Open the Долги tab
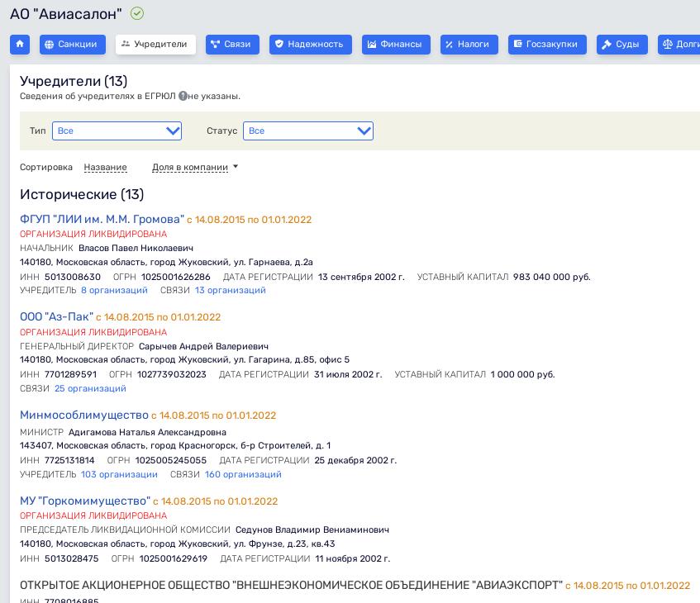The width and height of the screenshot is (700, 603). 679,44
